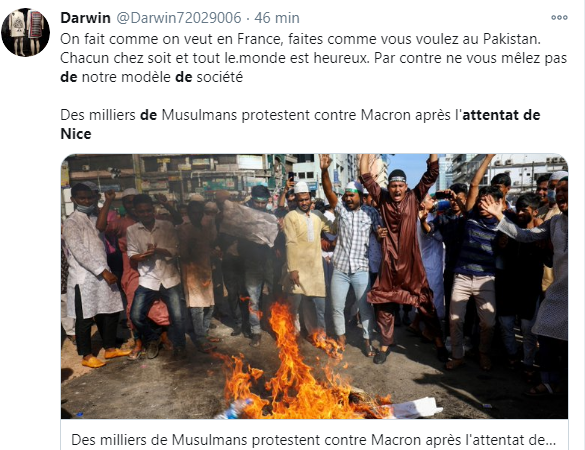Open the @Darwin72029006 handle
Image resolution: width=585 pixels, height=450 pixels.
tap(179, 18)
